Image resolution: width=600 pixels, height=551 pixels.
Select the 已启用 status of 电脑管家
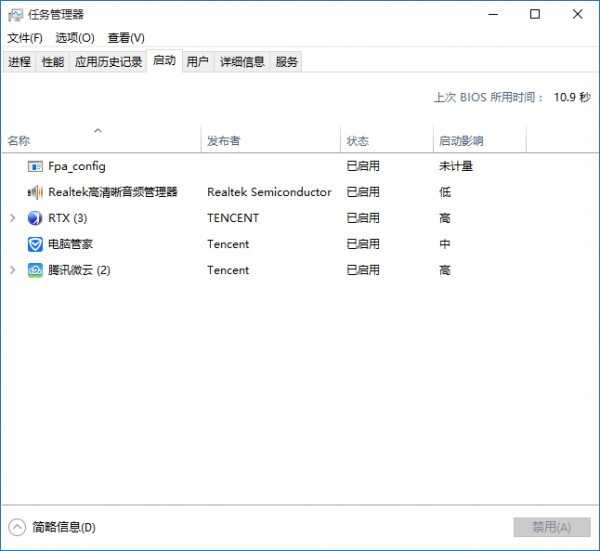click(363, 244)
